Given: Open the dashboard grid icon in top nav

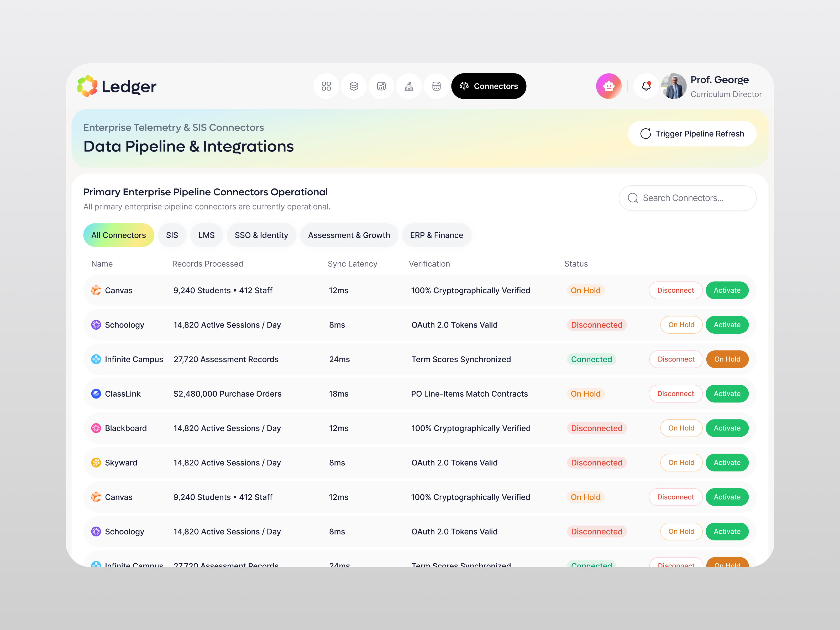Looking at the screenshot, I should [326, 86].
